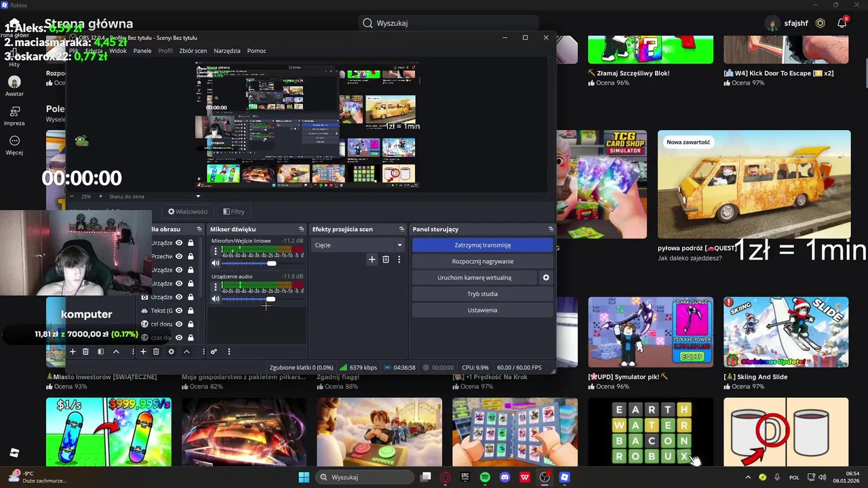
Task: Remove the selected source in OBS
Action: (156, 352)
